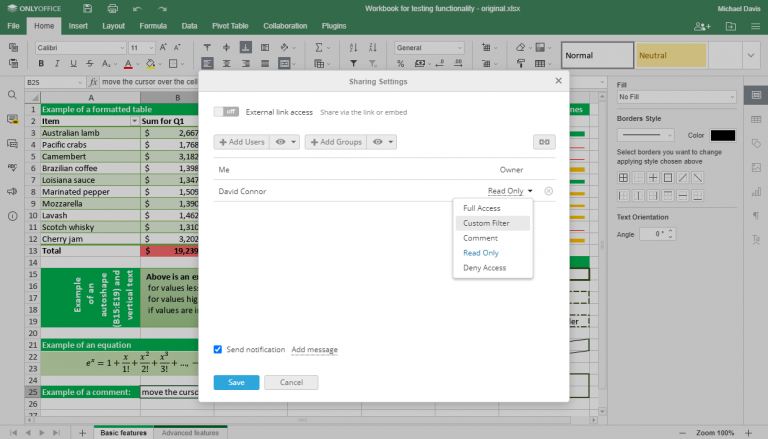
Task: Expand the Read Only permission dropdown
Action: click(x=510, y=190)
